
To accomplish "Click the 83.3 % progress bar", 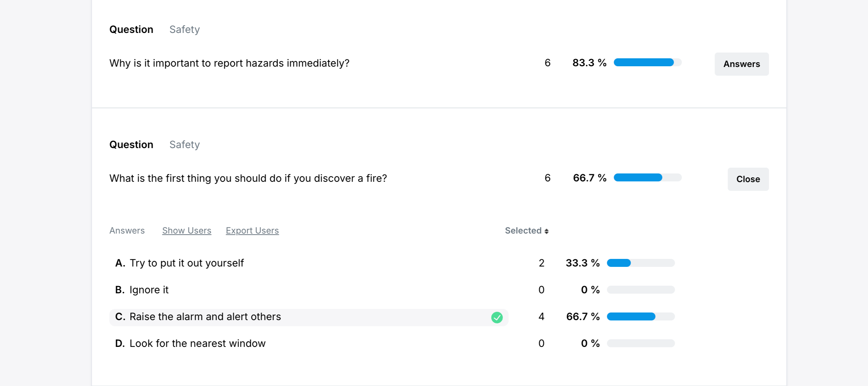I will pos(647,62).
